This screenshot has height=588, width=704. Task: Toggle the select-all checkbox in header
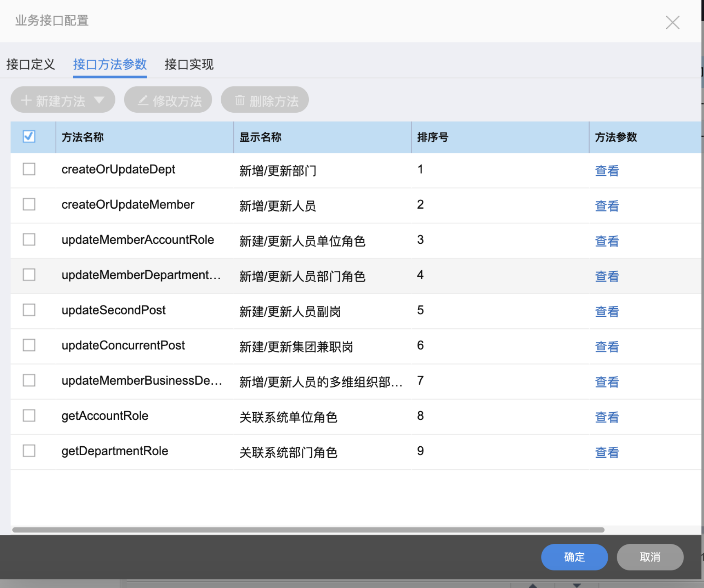click(x=29, y=136)
